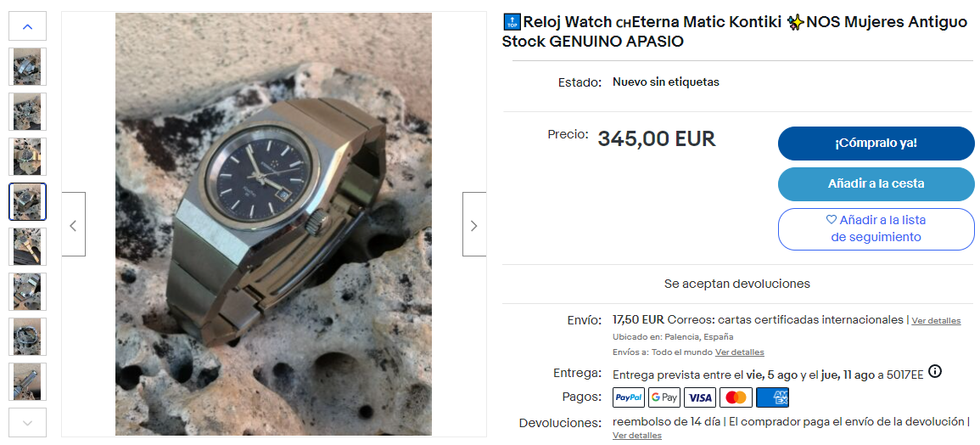Open delivery info circle icon
Viewport: 980px width, 445px height.
935,372
